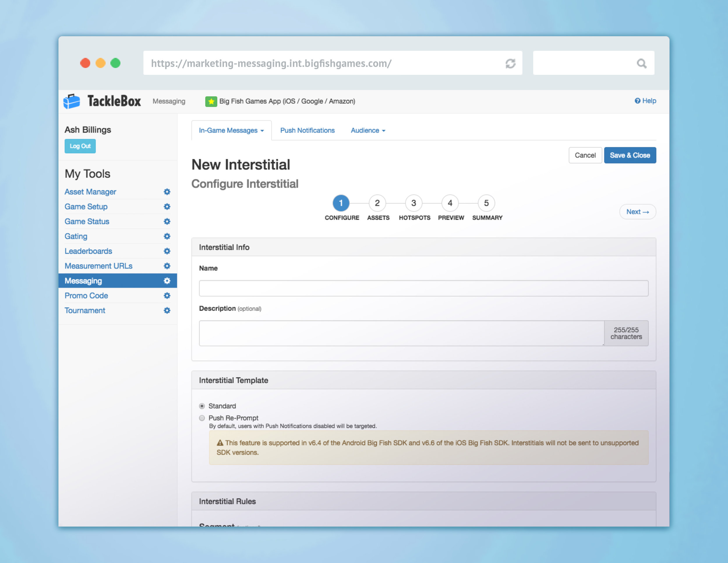Click the gear icon beside Tournament
The height and width of the screenshot is (563, 728).
tap(167, 311)
